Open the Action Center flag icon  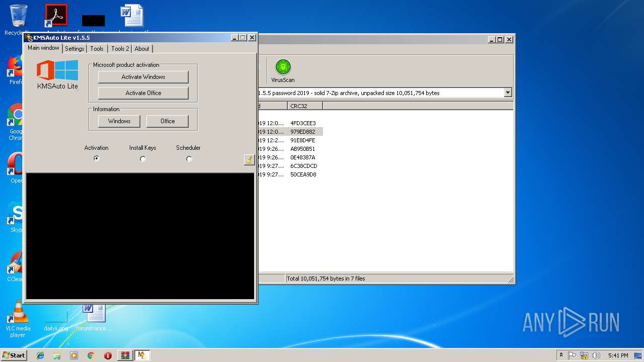(572, 355)
